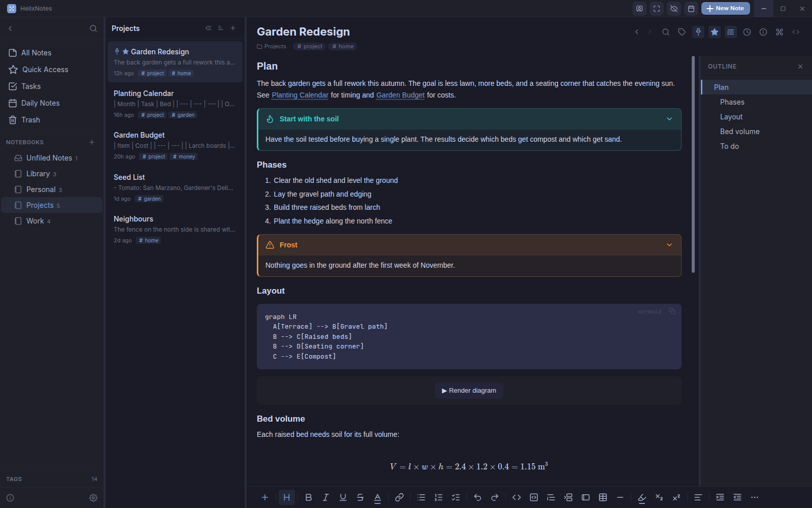Viewport: 812px width, 508px height.
Task: Open the heading level dropdown H
Action: [287, 497]
